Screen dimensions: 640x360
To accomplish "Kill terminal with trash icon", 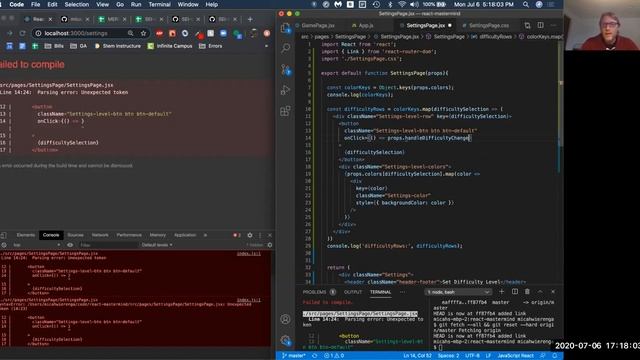I will 527,292.
